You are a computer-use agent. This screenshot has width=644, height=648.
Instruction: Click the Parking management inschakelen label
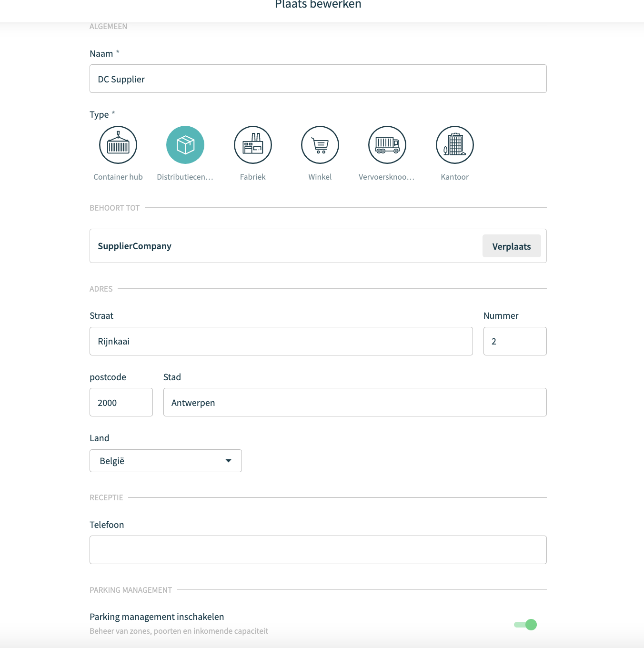pyautogui.click(x=157, y=617)
